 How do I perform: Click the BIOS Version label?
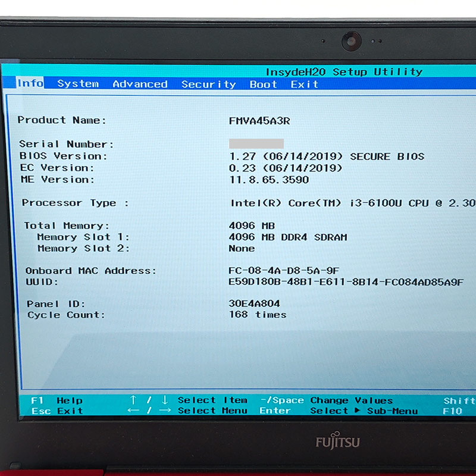[64, 156]
